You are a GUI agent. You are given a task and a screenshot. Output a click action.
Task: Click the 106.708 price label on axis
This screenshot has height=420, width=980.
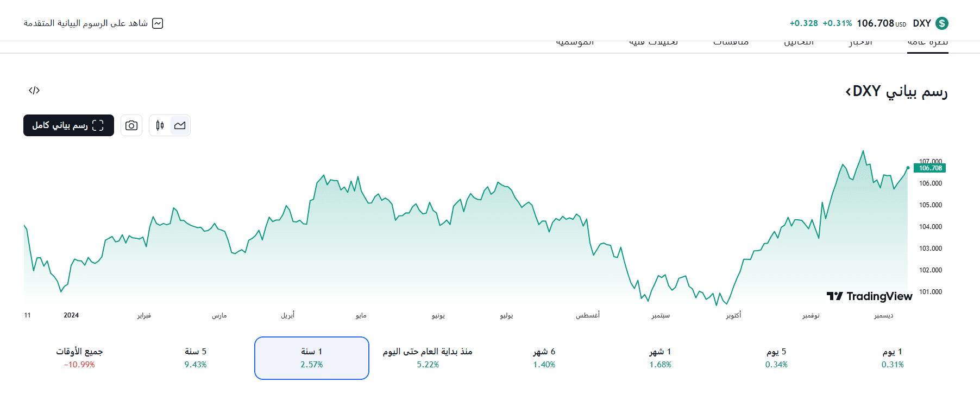[x=930, y=168]
